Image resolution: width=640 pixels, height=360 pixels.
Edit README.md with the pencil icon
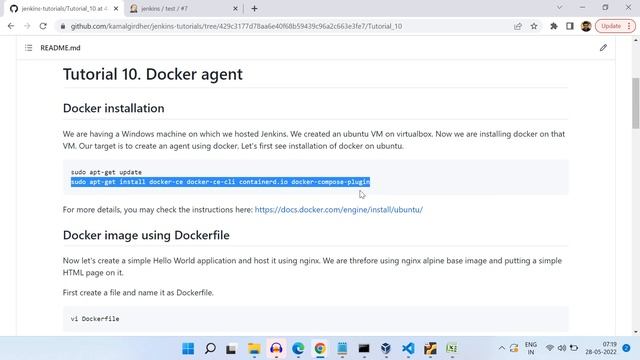[603, 48]
